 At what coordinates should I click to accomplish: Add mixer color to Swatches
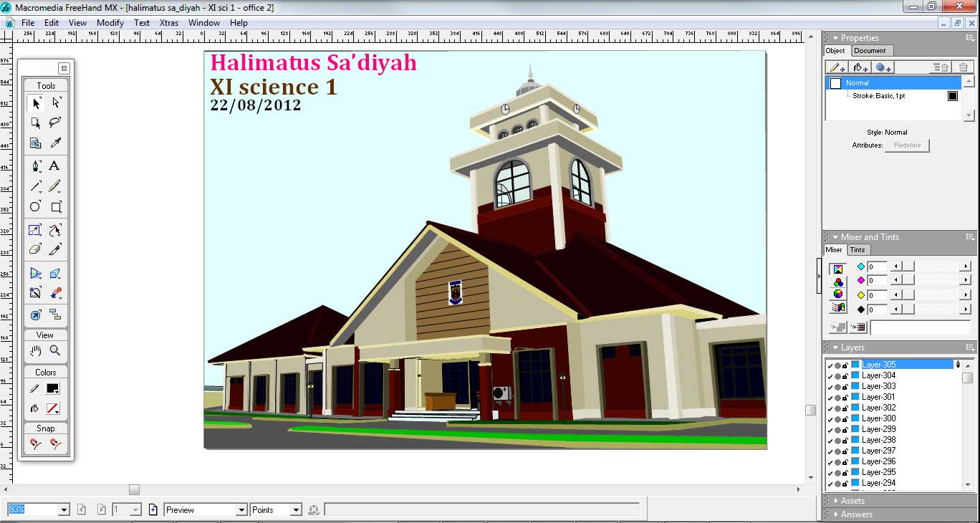pos(857,327)
